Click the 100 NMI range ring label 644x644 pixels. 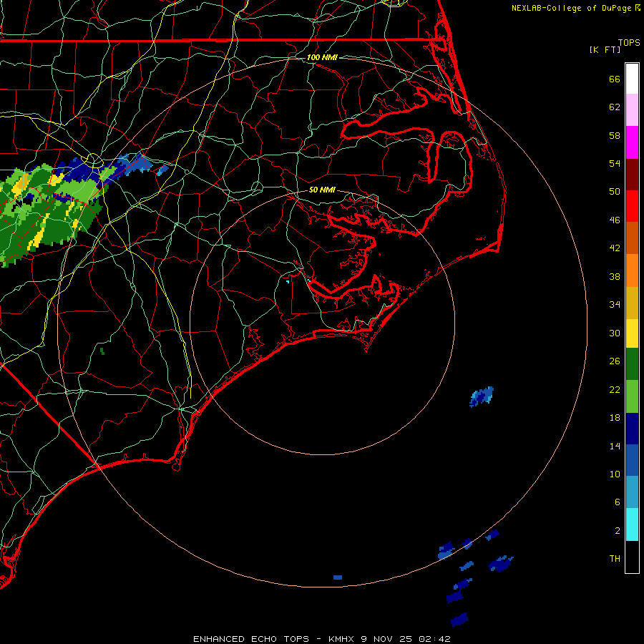(x=322, y=57)
